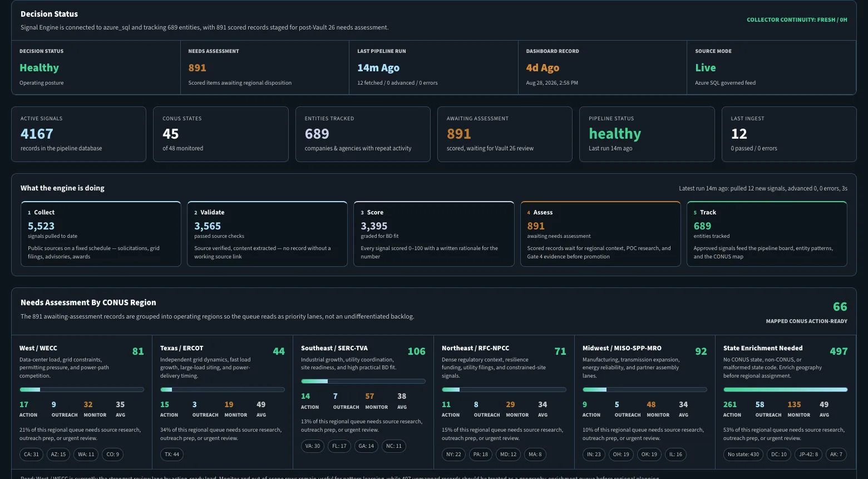Click the OK: 19 state chip
The width and height of the screenshot is (868, 479).
(x=649, y=454)
